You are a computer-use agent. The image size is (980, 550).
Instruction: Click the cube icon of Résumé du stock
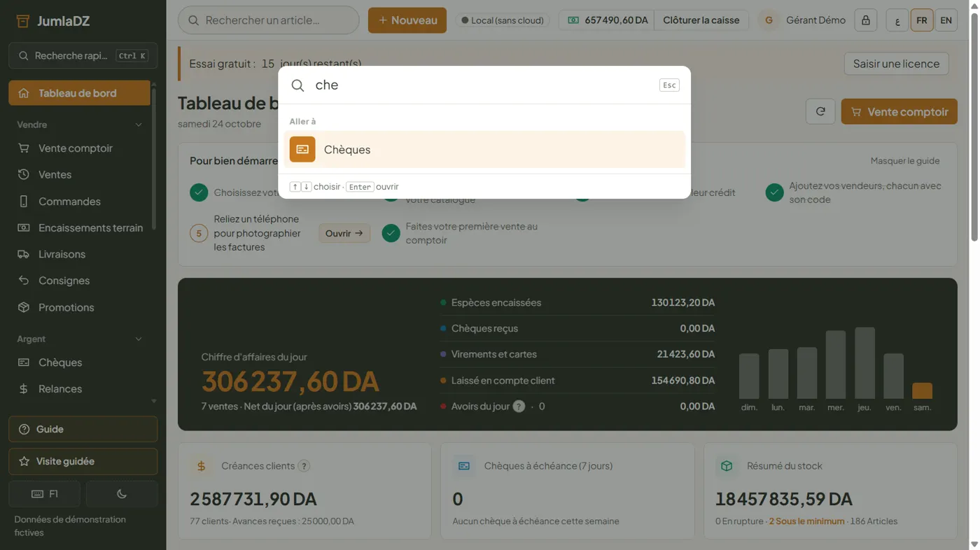[x=727, y=466]
